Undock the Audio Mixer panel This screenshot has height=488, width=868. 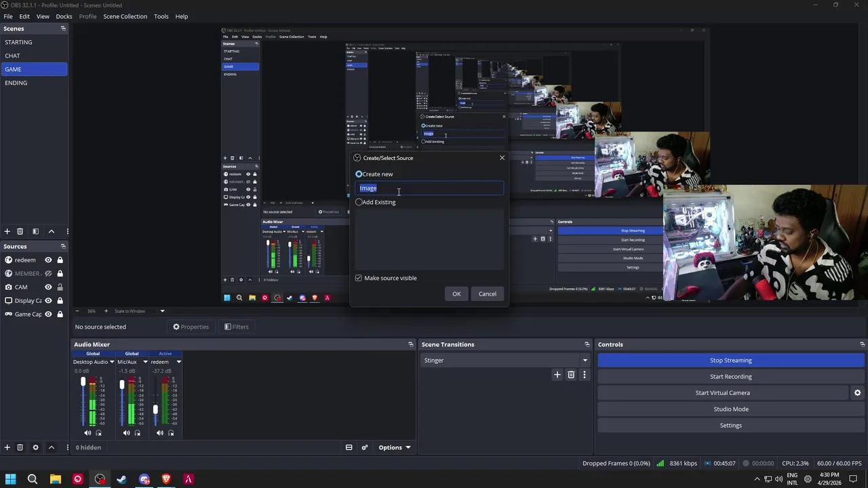tap(410, 344)
